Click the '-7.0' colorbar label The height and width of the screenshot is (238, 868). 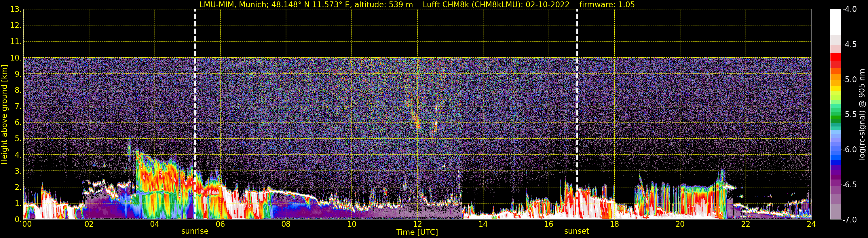click(850, 220)
